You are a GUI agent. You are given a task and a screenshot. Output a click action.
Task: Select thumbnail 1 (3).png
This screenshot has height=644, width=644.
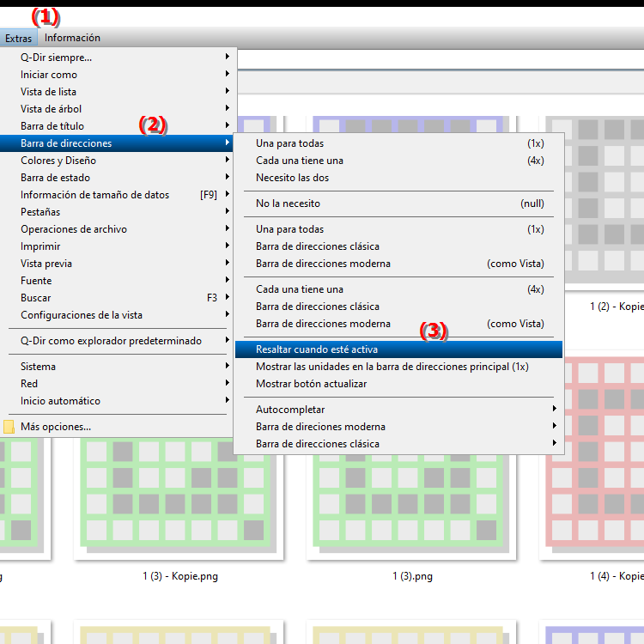tap(411, 507)
